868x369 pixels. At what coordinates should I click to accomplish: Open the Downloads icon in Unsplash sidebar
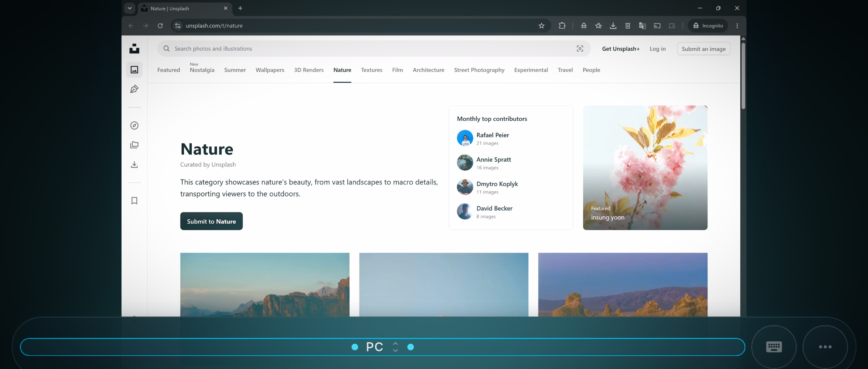(134, 165)
